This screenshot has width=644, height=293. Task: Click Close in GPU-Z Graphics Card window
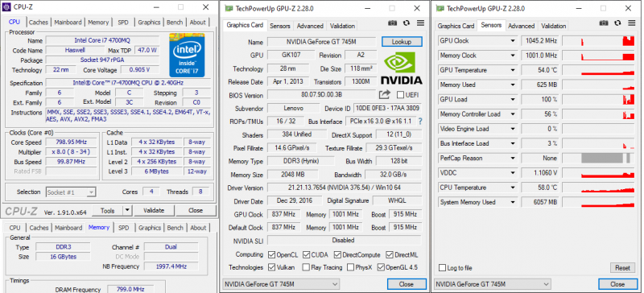tap(407, 284)
